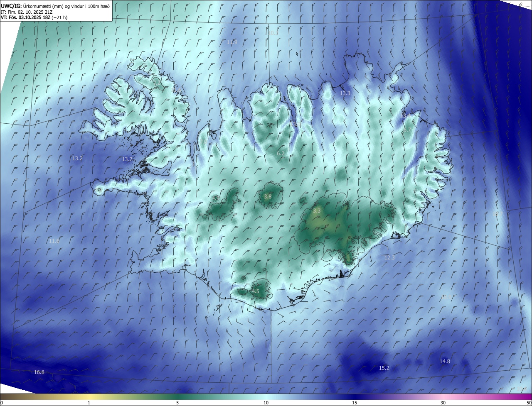Pick the dark green color at colorbar mark 5
The height and width of the screenshot is (406, 532).
tap(177, 397)
